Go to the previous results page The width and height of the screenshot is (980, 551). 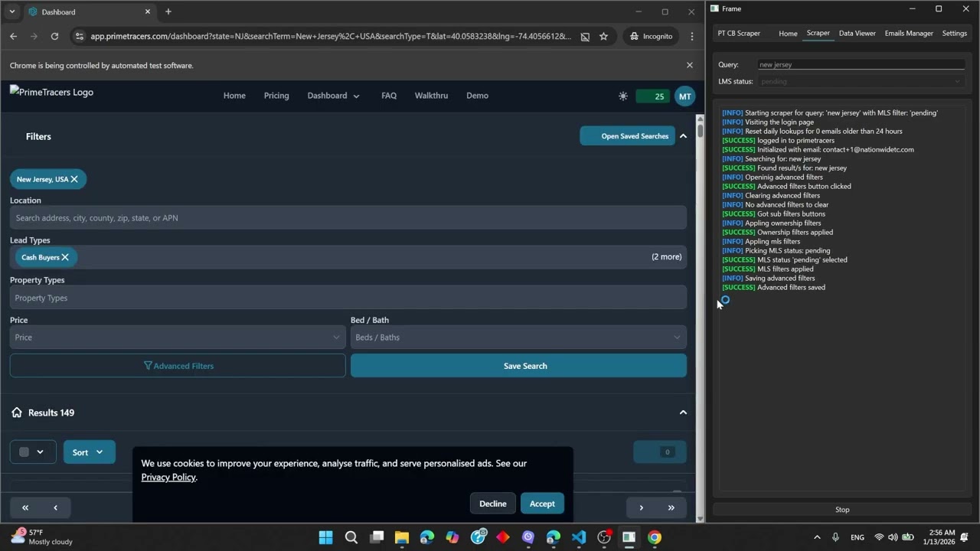click(55, 507)
